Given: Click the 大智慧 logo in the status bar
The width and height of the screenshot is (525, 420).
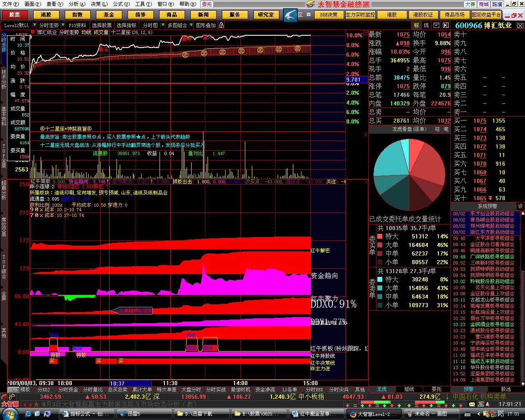Looking at the screenshot, I should tap(10, 404).
